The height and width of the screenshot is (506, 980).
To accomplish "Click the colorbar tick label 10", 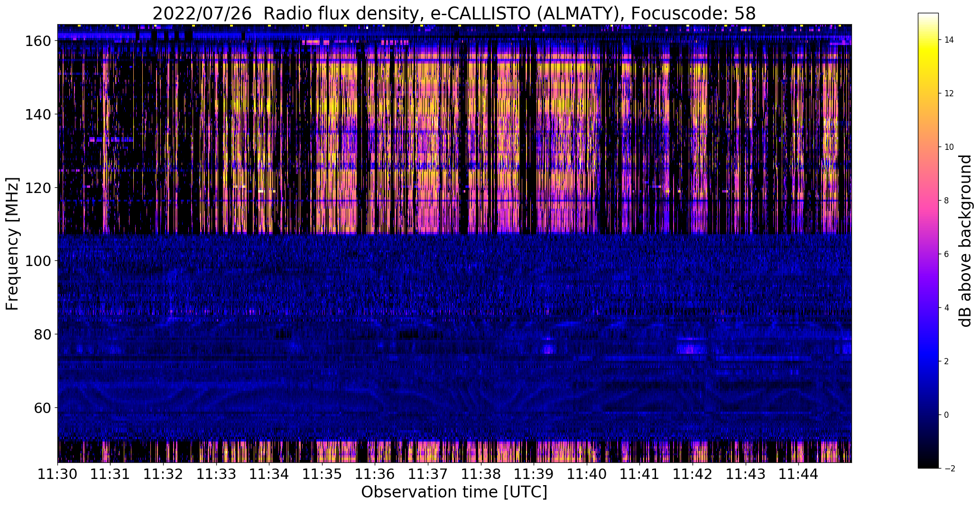I will pyautogui.click(x=949, y=147).
